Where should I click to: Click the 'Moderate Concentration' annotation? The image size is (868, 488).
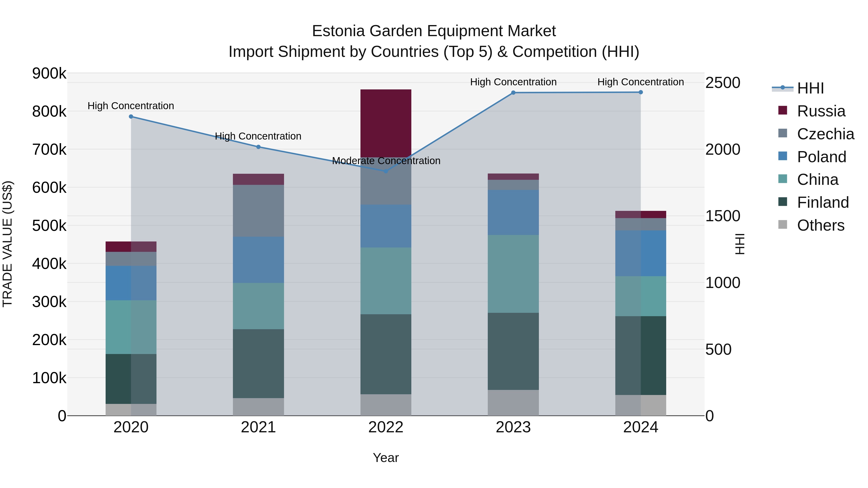click(386, 161)
